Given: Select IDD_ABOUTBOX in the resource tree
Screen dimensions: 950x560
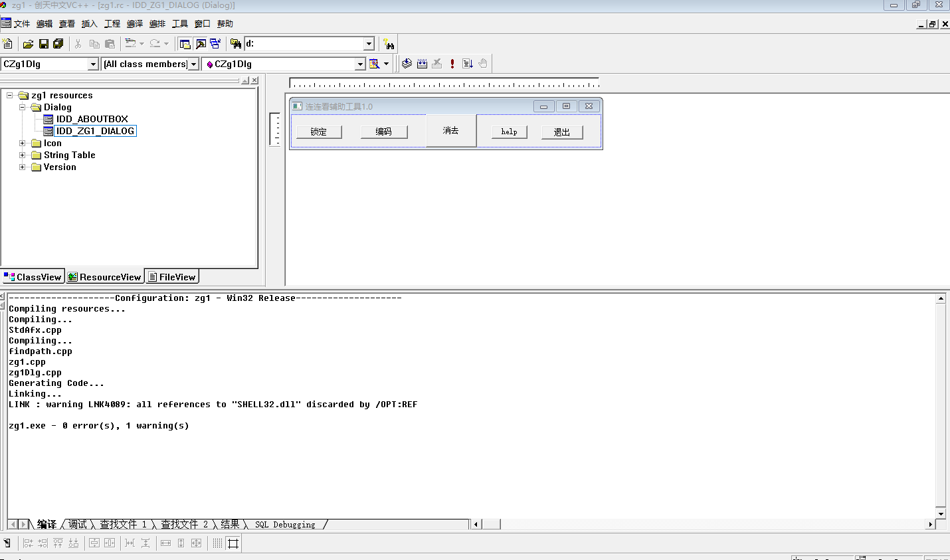Looking at the screenshot, I should pyautogui.click(x=92, y=120).
